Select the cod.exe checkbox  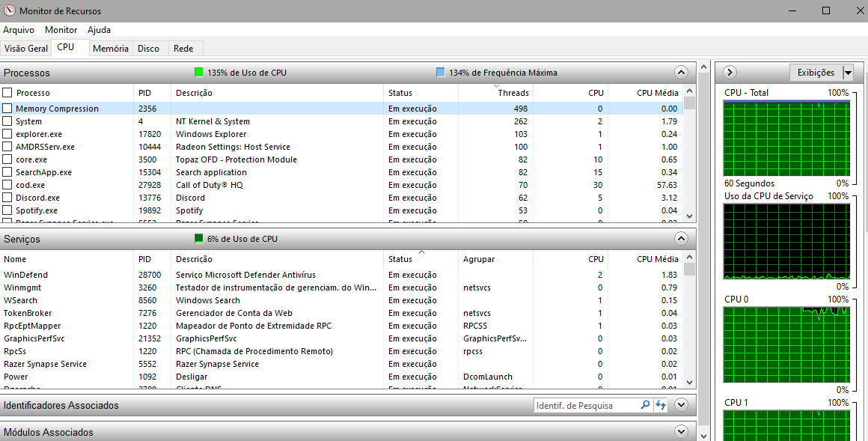pyautogui.click(x=7, y=185)
